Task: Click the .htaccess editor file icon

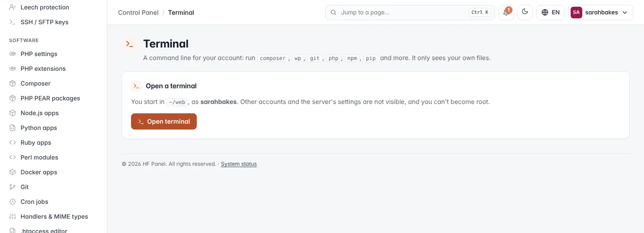Action: click(x=13, y=230)
